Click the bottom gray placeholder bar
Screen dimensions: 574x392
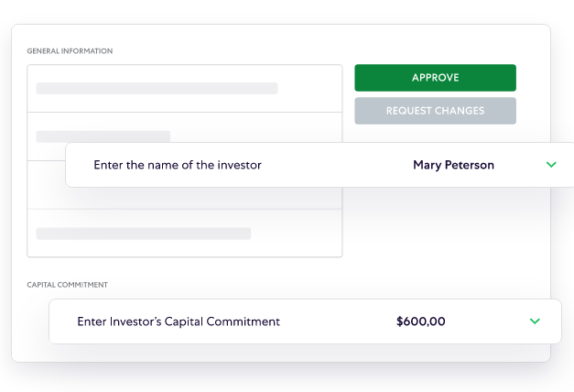143,234
